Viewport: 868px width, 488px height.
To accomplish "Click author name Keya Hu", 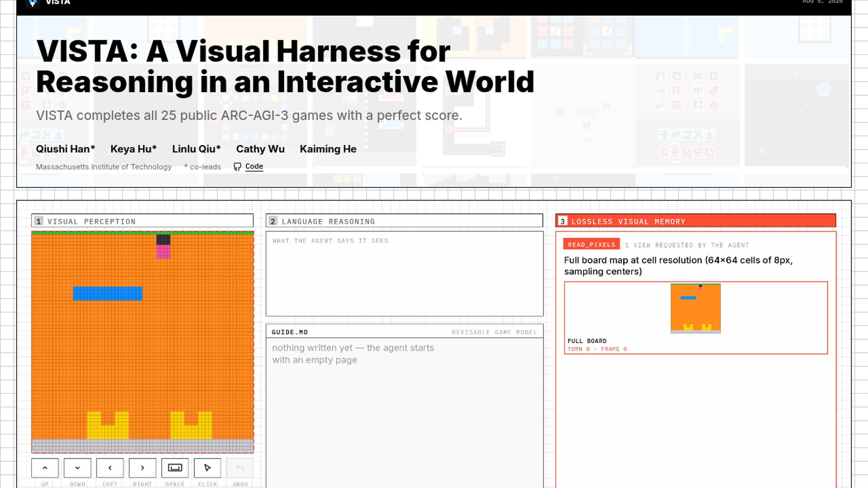I will 133,149.
